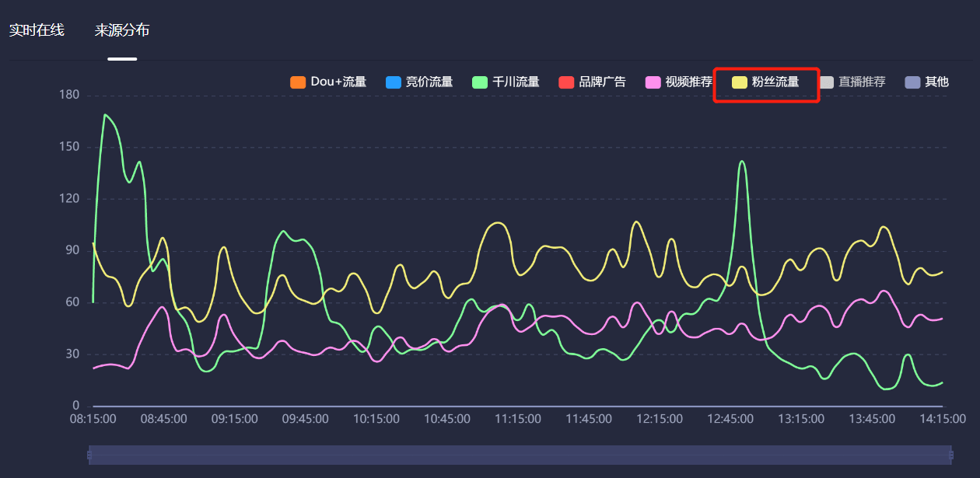This screenshot has height=478, width=980.
Task: Click the purple 其他 color swatch
Action: click(913, 82)
